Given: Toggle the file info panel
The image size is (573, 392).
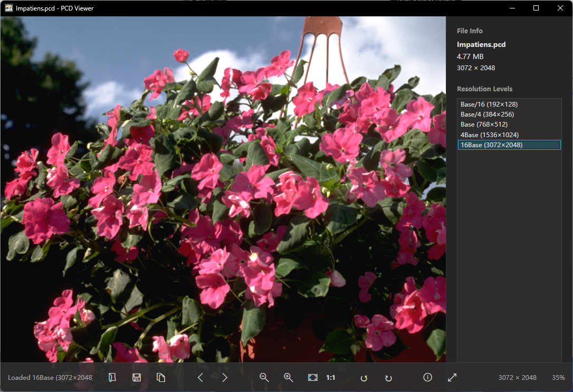Looking at the screenshot, I should click(x=427, y=377).
